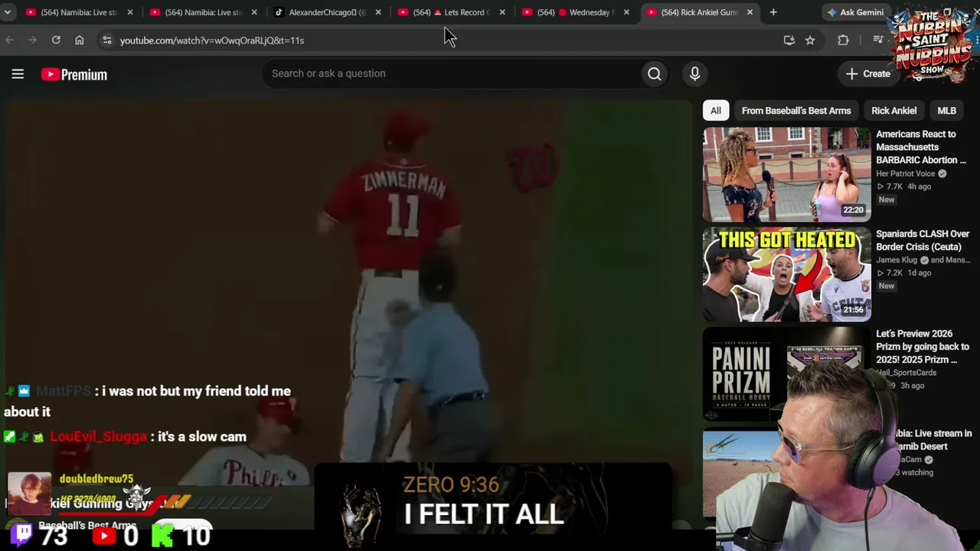Viewport: 980px width, 551px height.
Task: Close the AlexanderChicago TikTok tab
Action: [x=378, y=12]
